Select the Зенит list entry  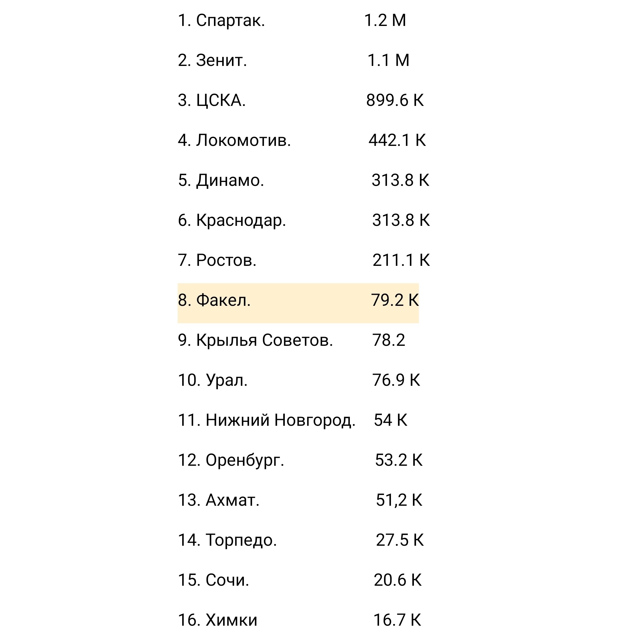(221, 61)
